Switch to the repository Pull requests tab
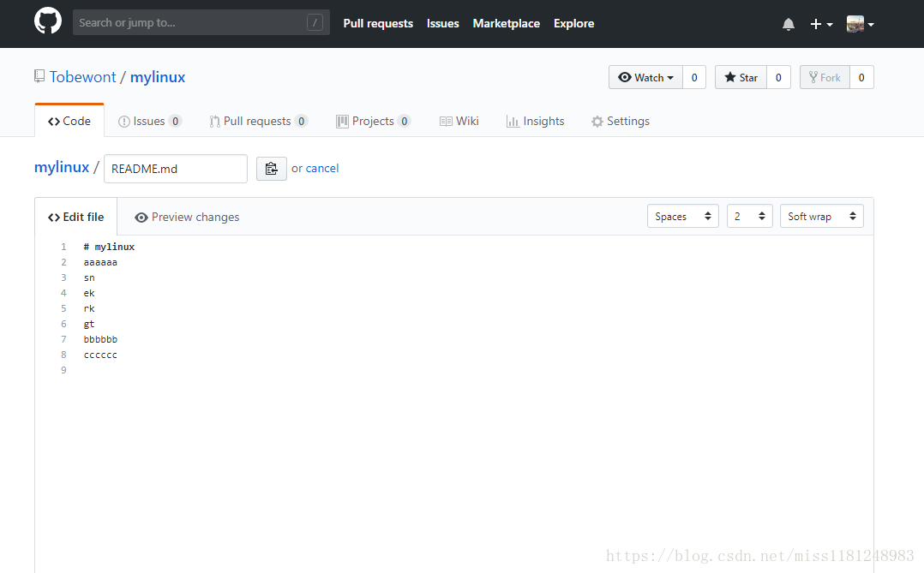The height and width of the screenshot is (573, 924). pos(258,121)
